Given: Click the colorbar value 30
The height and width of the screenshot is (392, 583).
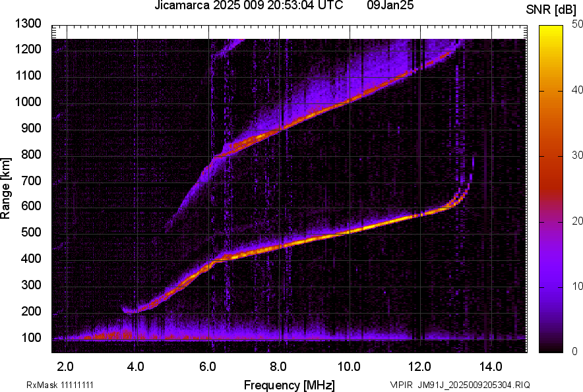Looking at the screenshot, I should [x=577, y=155].
